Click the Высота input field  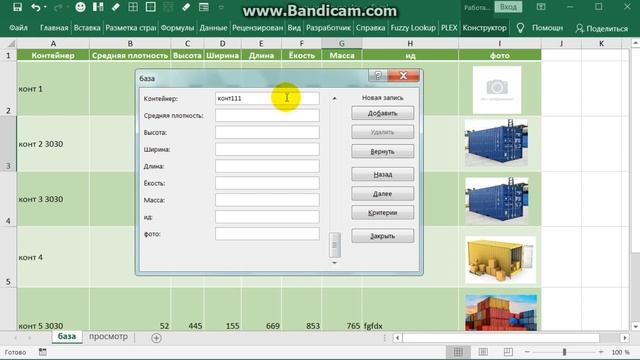267,132
